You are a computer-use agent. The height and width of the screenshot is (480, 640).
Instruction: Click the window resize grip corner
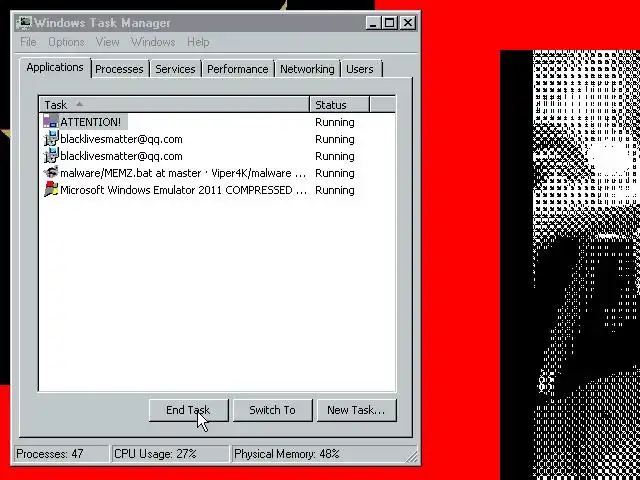pos(413,457)
